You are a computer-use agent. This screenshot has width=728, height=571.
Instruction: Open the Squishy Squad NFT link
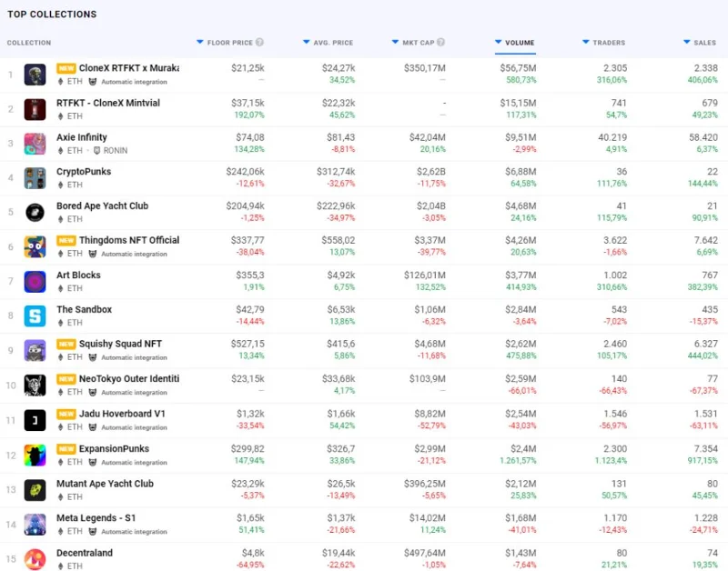click(120, 345)
